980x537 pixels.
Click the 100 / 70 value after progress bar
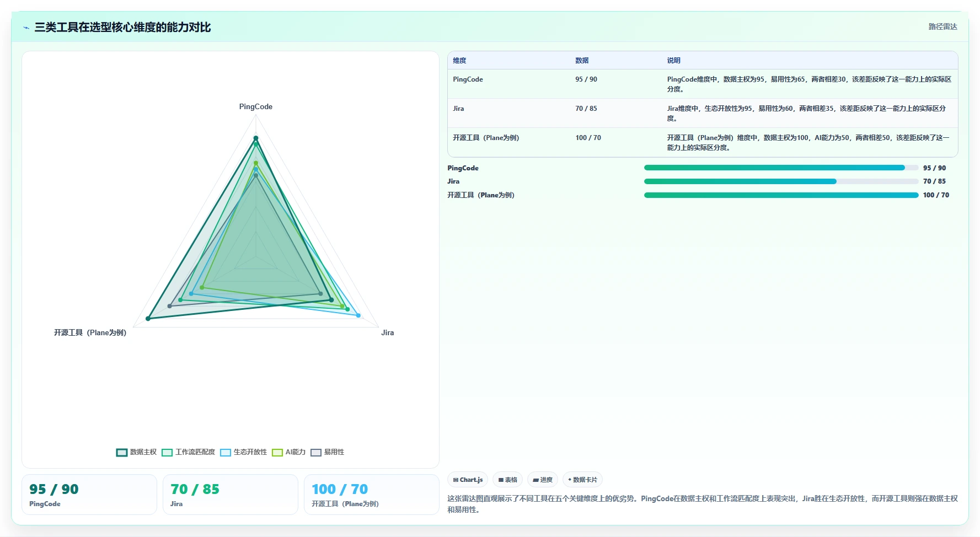[936, 195]
